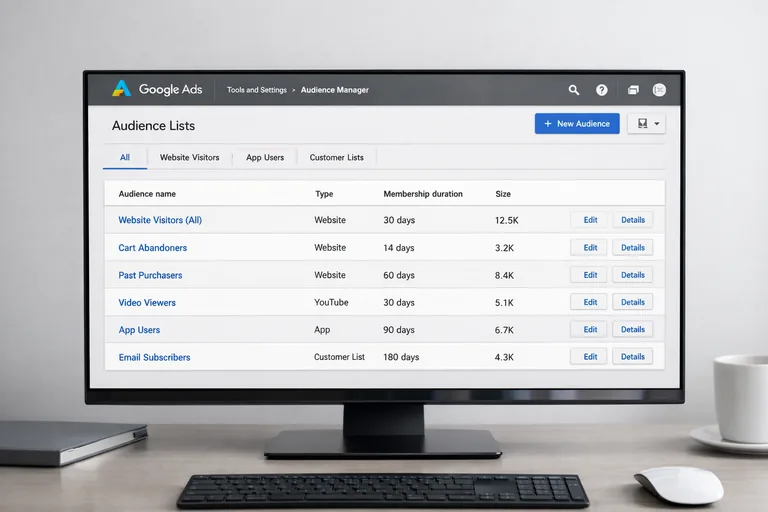Edit the Website Visitors (All) audience

point(590,220)
